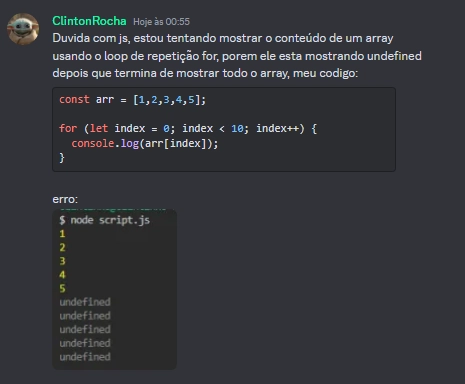Click the code line 'const arr = [1,2,3,4,5];'

point(133,100)
